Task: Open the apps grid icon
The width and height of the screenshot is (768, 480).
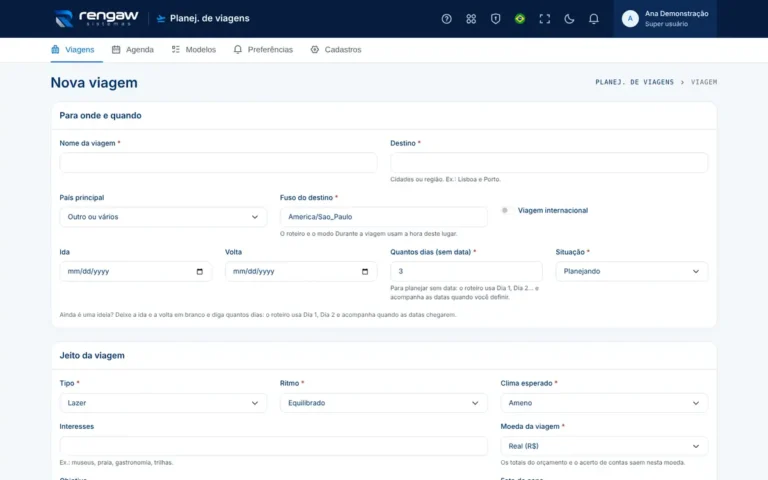Action: tap(471, 19)
